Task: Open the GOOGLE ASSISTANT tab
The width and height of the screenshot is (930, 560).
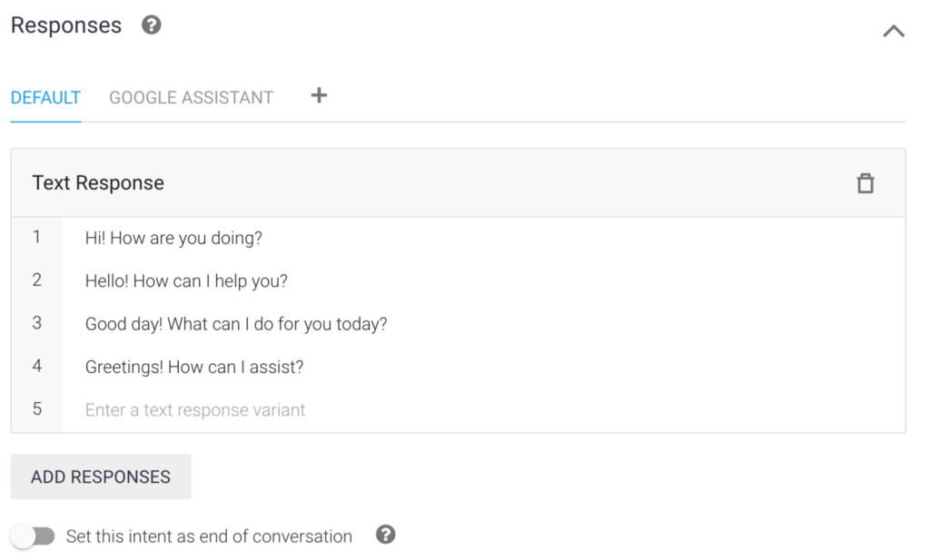Action: coord(191,98)
